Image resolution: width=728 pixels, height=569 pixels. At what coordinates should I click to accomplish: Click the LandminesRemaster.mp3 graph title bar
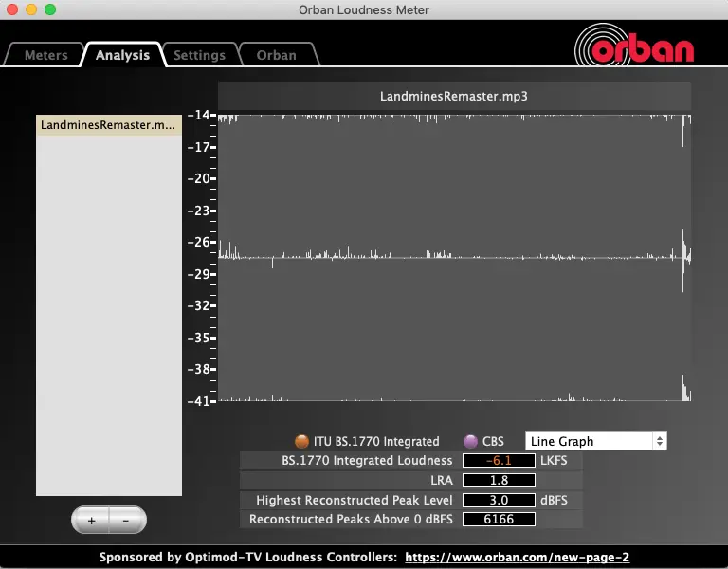tap(454, 96)
